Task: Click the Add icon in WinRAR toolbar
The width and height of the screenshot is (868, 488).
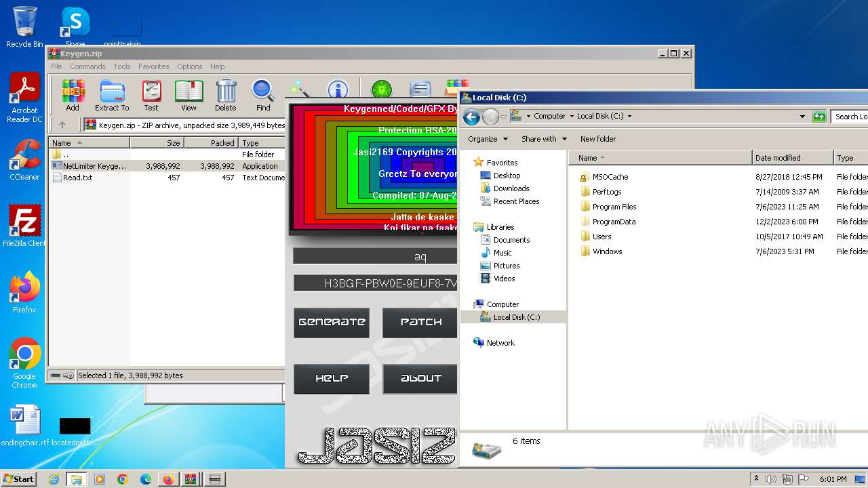Action: [73, 95]
